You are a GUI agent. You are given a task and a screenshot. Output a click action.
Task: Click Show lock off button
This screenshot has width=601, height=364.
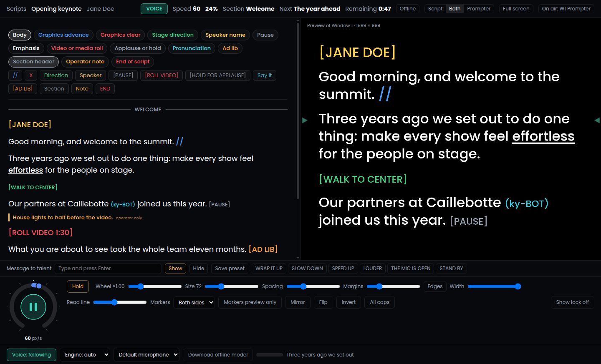coord(572,302)
